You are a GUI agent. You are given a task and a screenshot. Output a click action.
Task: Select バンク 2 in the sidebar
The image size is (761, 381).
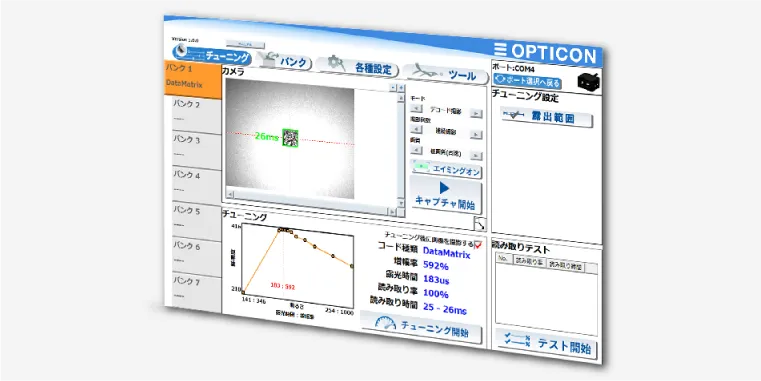(197, 113)
